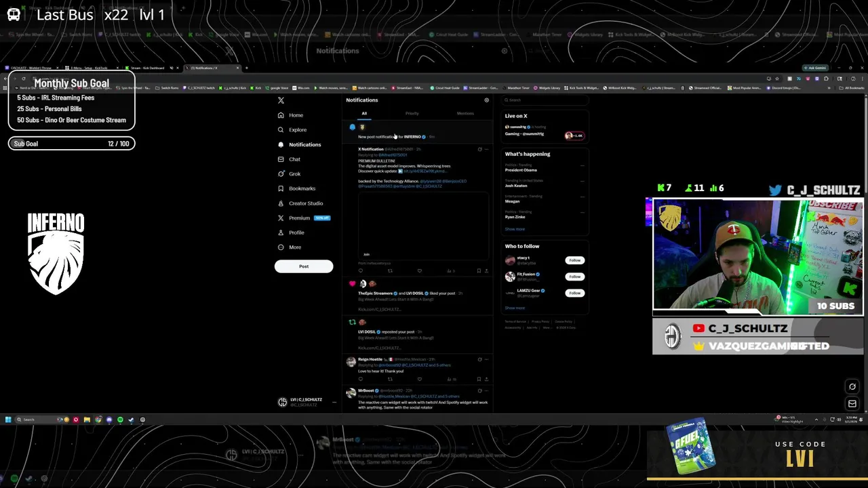
Task: Switch to Stream - Kick Dashboard browser tab
Action: (153, 68)
